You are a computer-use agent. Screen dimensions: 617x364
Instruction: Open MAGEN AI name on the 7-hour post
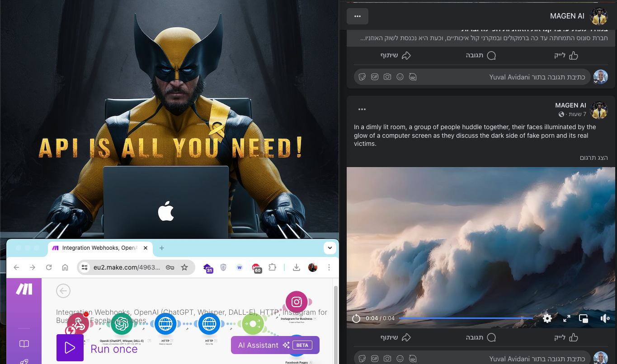(570, 105)
